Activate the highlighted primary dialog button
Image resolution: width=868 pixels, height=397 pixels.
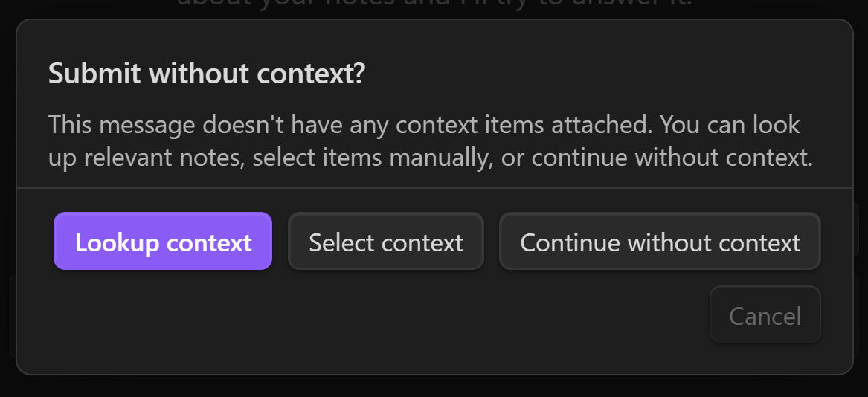tap(163, 242)
